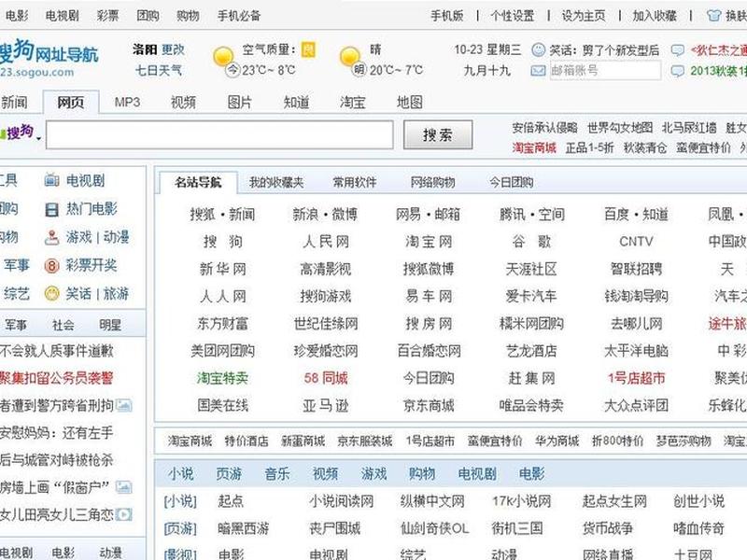The width and height of the screenshot is (747, 560).
Task: Open the red 1号店超市 link in site grid
Action: 636,378
